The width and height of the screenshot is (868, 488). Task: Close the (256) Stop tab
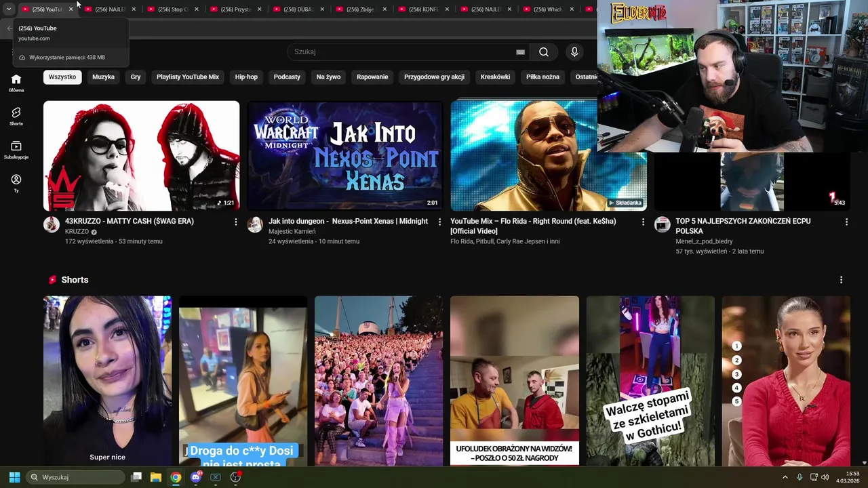pyautogui.click(x=196, y=9)
